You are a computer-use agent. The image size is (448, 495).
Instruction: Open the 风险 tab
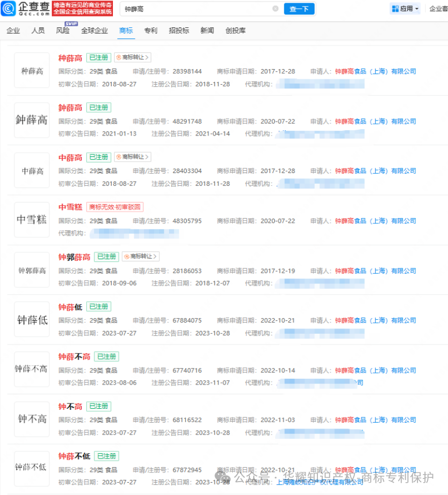63,31
